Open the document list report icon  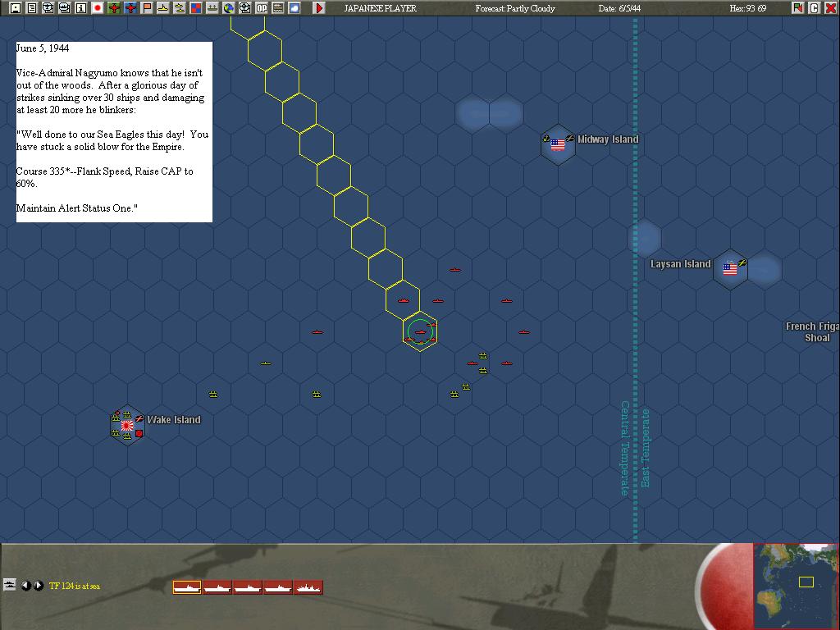click(x=32, y=8)
